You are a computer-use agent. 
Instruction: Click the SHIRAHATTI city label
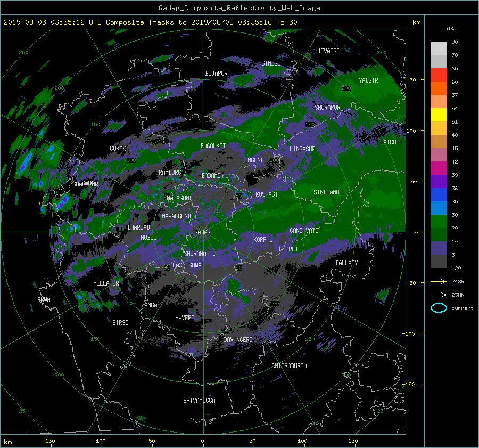click(x=200, y=254)
